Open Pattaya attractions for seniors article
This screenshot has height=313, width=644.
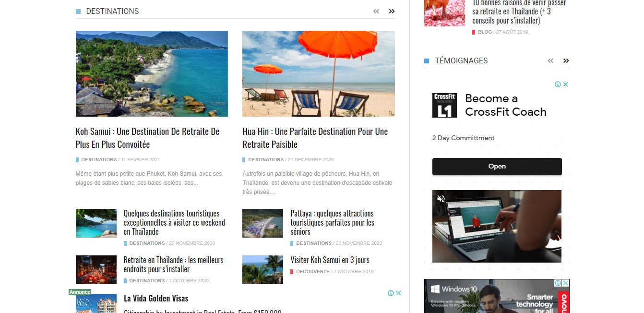tap(332, 222)
